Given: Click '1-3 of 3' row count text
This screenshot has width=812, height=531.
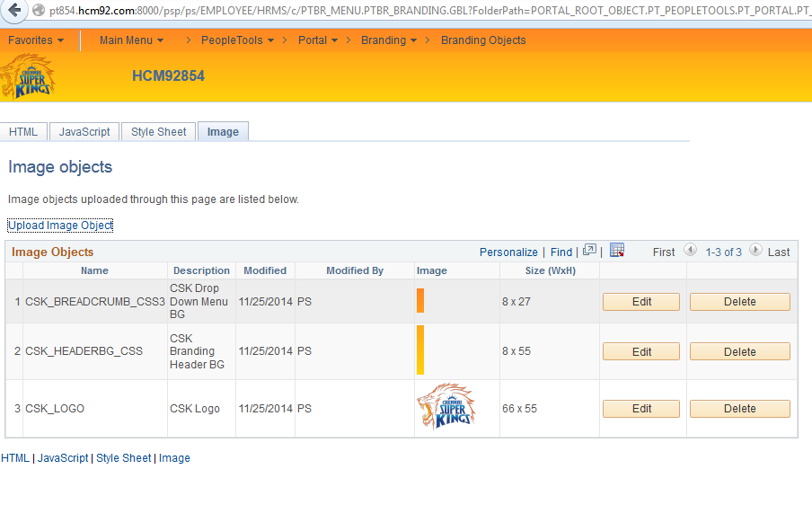Looking at the screenshot, I should pyautogui.click(x=723, y=252).
